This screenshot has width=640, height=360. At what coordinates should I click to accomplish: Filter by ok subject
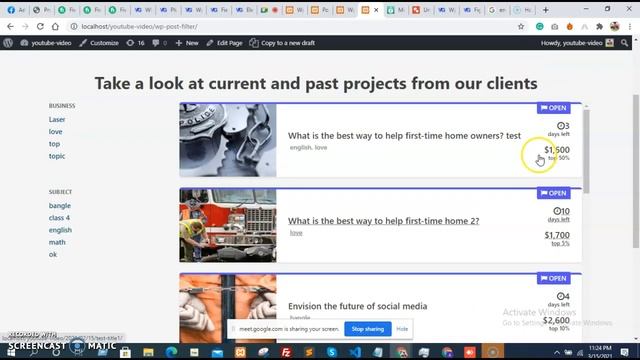click(53, 255)
